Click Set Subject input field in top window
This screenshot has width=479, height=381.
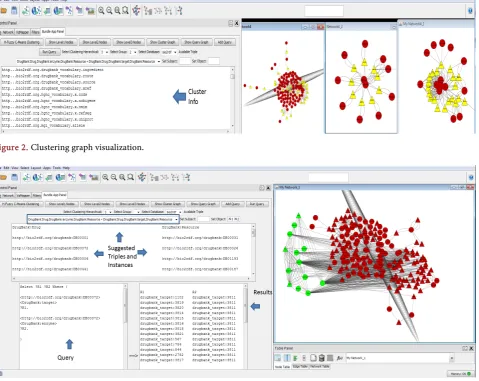click(x=185, y=61)
